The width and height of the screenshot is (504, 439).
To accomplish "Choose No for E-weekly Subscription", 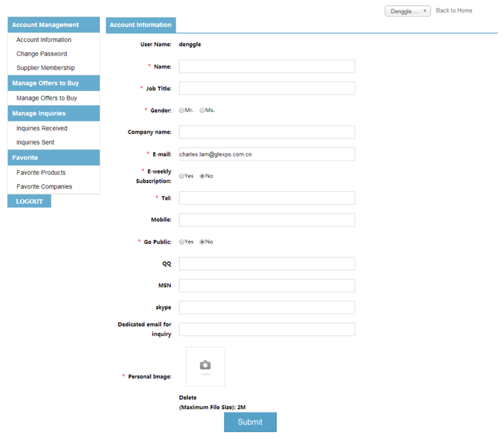I will pyautogui.click(x=202, y=176).
